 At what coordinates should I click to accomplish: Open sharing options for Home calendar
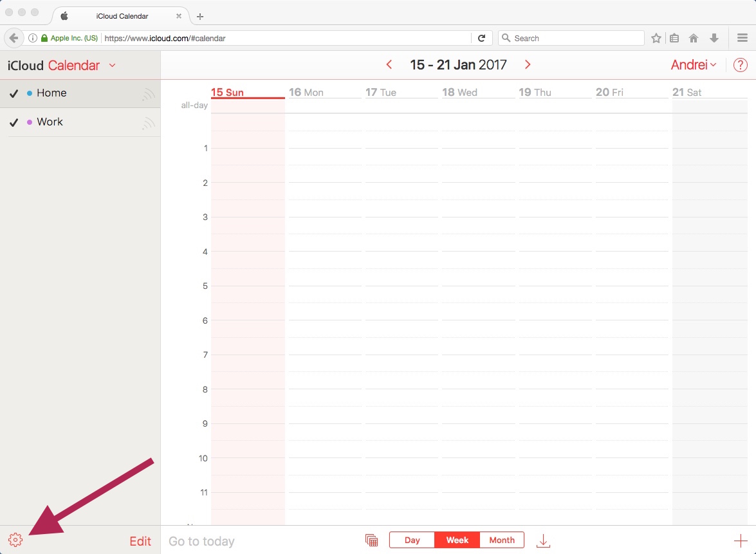(x=149, y=94)
